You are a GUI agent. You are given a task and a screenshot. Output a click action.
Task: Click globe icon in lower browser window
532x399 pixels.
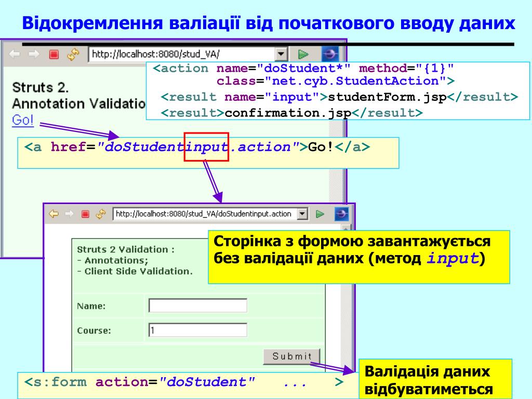tap(341, 214)
